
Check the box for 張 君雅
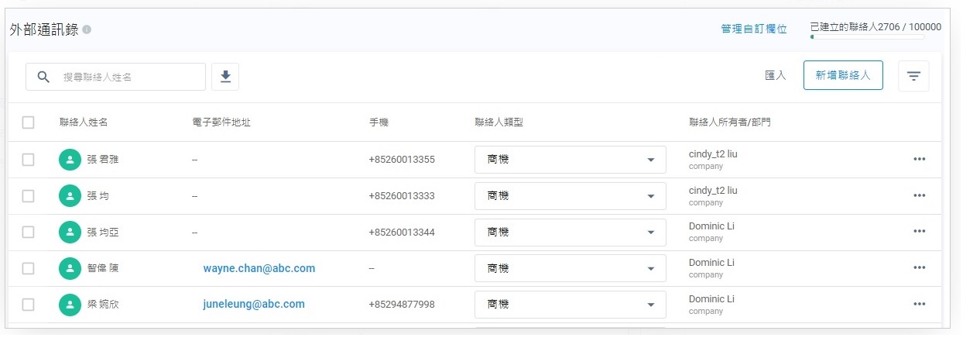pyautogui.click(x=29, y=160)
